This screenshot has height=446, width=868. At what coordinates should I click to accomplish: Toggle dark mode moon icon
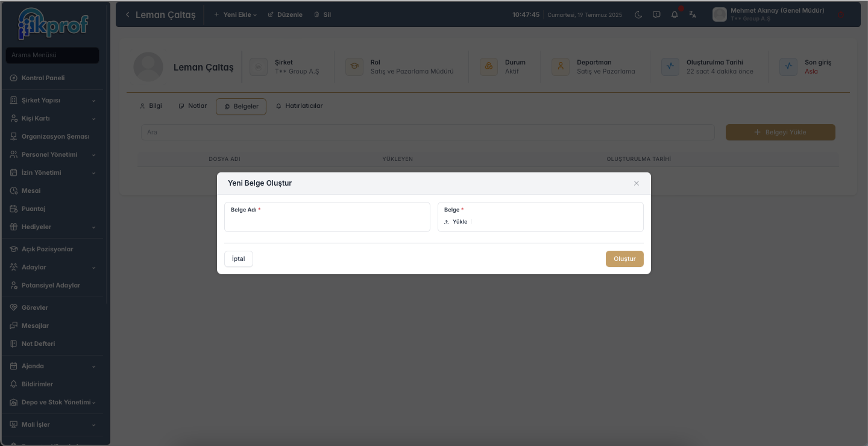[x=638, y=14]
